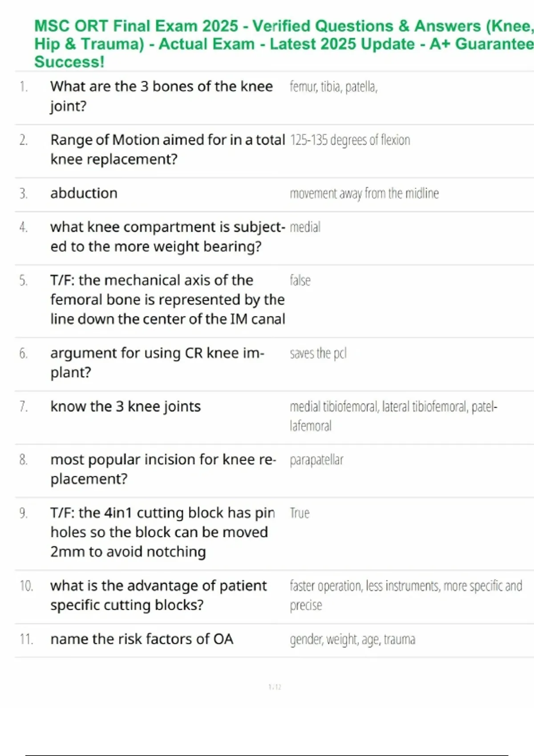Click the mechanical axis true/false question
Screen dimensions: 534x756
click(x=167, y=299)
